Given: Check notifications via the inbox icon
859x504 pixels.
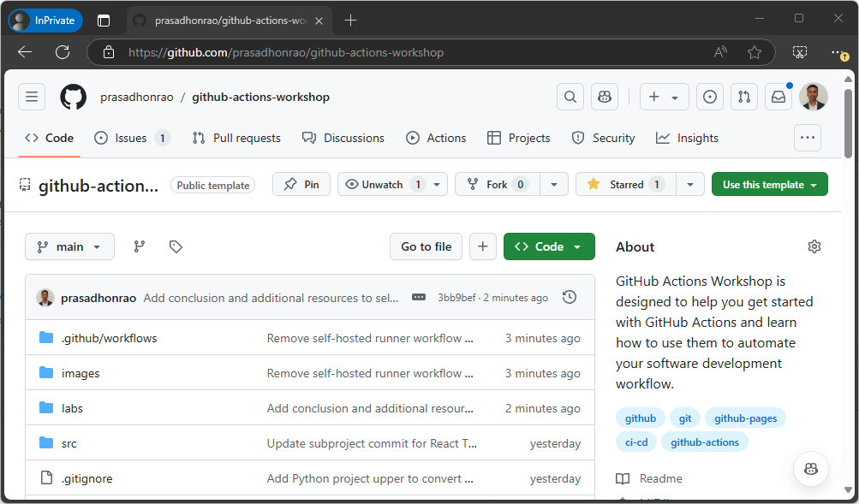Looking at the screenshot, I should point(778,96).
